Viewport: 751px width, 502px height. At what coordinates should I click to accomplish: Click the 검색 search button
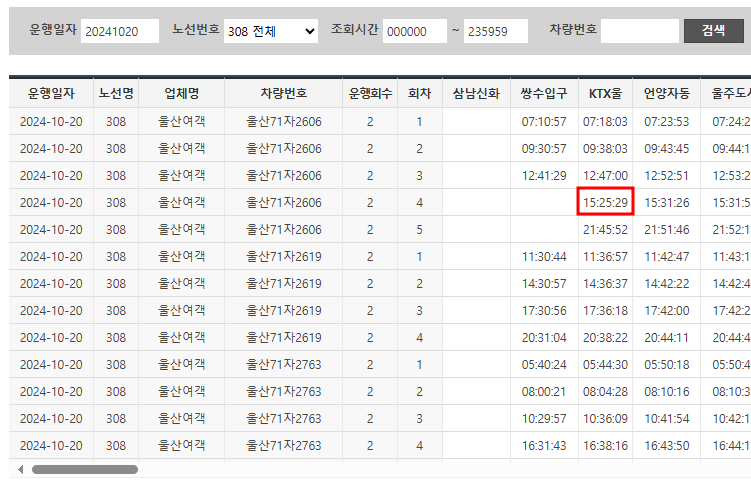point(713,31)
